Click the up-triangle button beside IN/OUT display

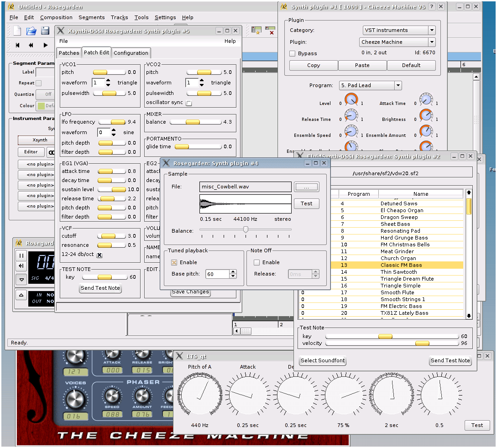pos(21,295)
